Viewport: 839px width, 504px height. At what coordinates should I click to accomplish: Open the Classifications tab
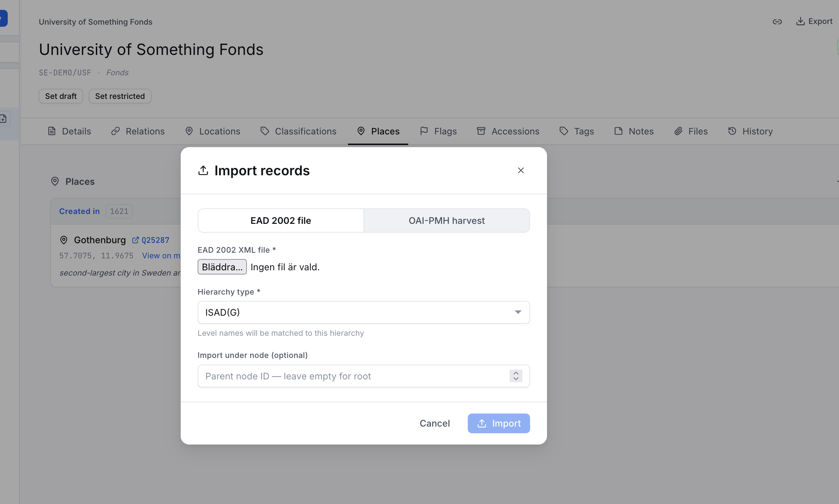[298, 131]
